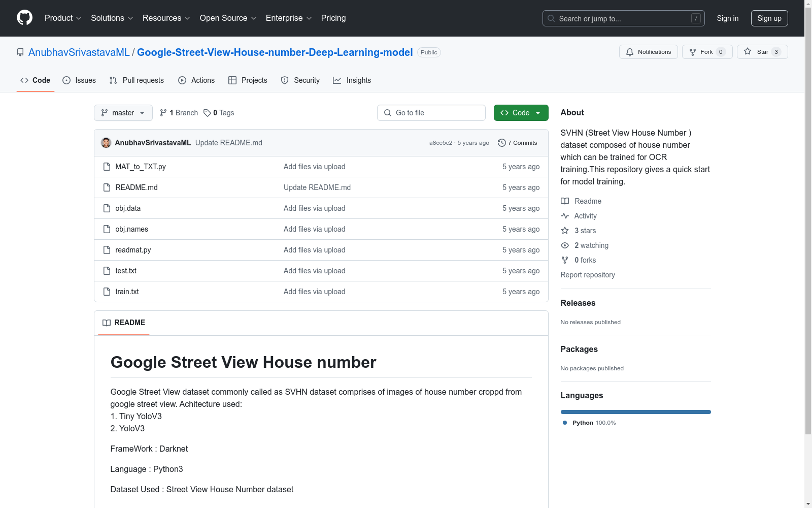Click the file icon next to train.txt
This screenshot has width=812, height=508.
pos(107,292)
